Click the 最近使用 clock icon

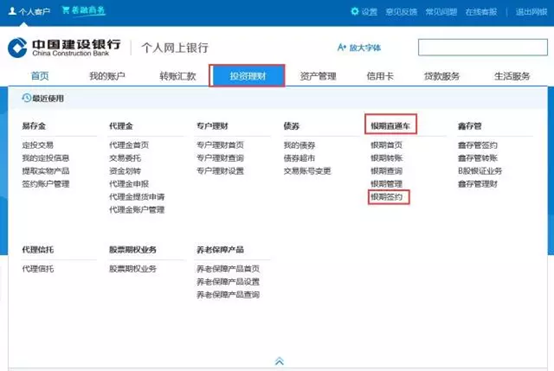pos(26,98)
